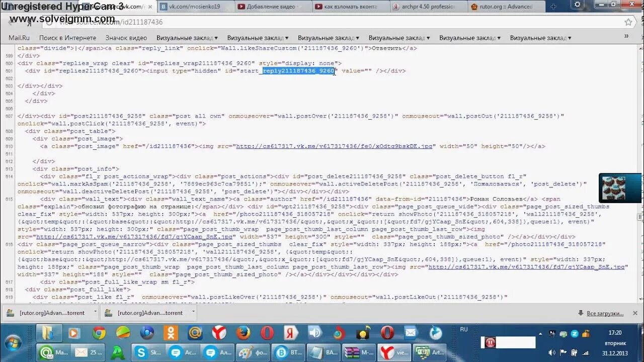
Task: Launch Google Chrome from the taskbar
Action: coord(99,333)
